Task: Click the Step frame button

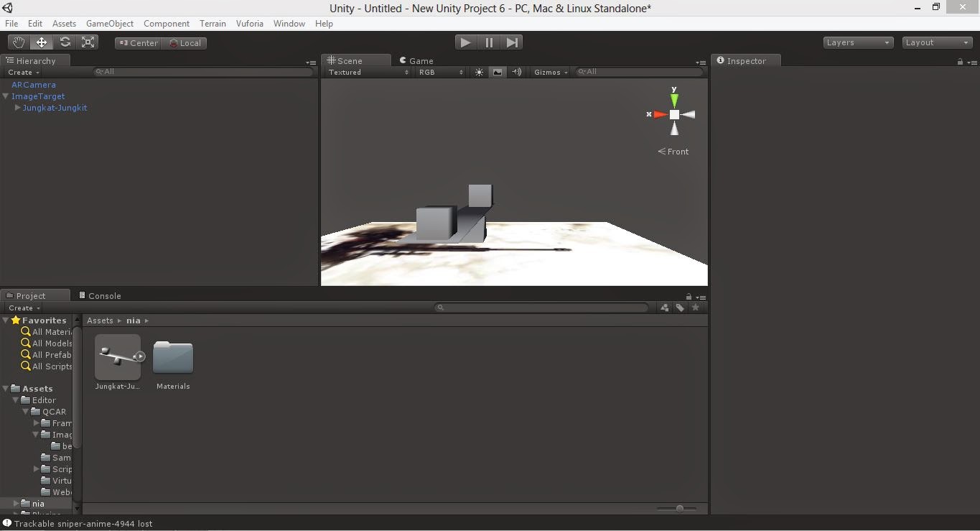Action: [x=512, y=42]
